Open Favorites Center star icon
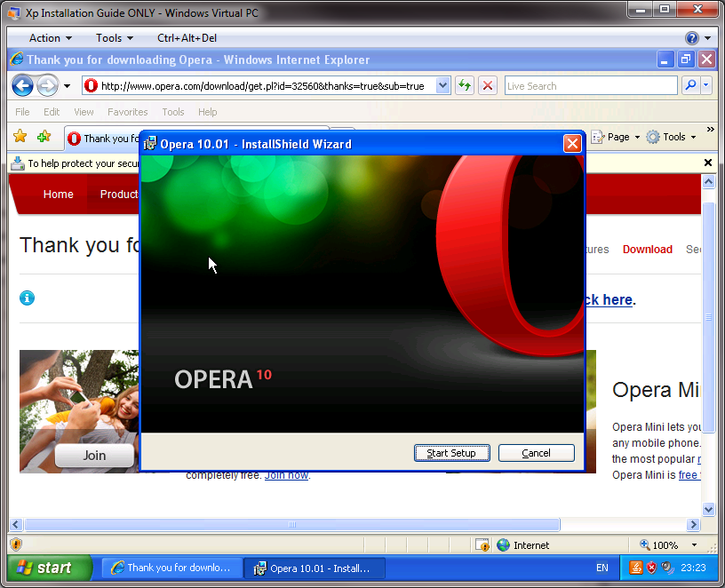The width and height of the screenshot is (725, 588). coord(20,137)
